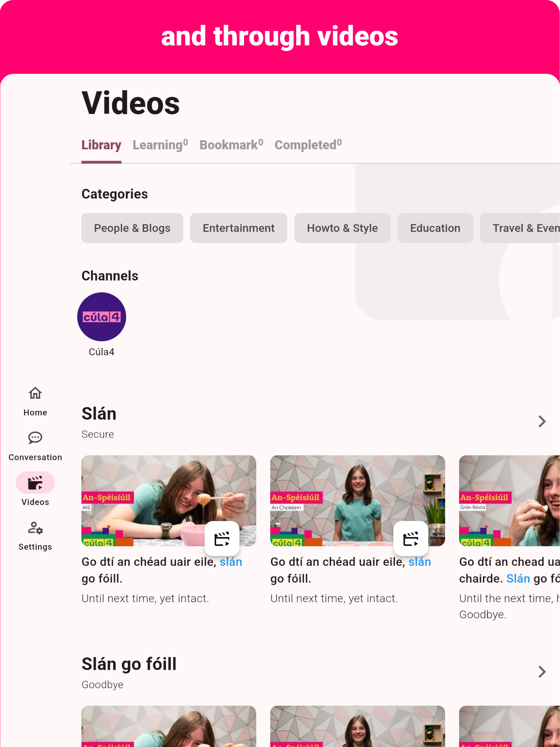Screen dimensions: 560x747
Task: Open the Conversation speech bubble icon
Action: (x=35, y=438)
